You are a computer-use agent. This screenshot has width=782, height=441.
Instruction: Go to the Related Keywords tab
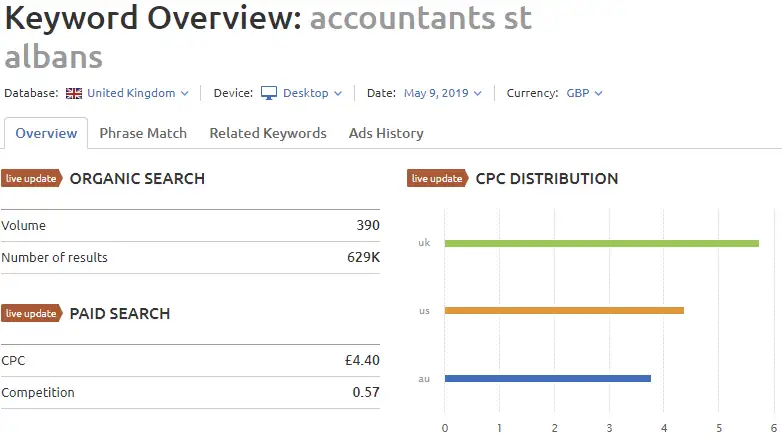pyautogui.click(x=268, y=133)
